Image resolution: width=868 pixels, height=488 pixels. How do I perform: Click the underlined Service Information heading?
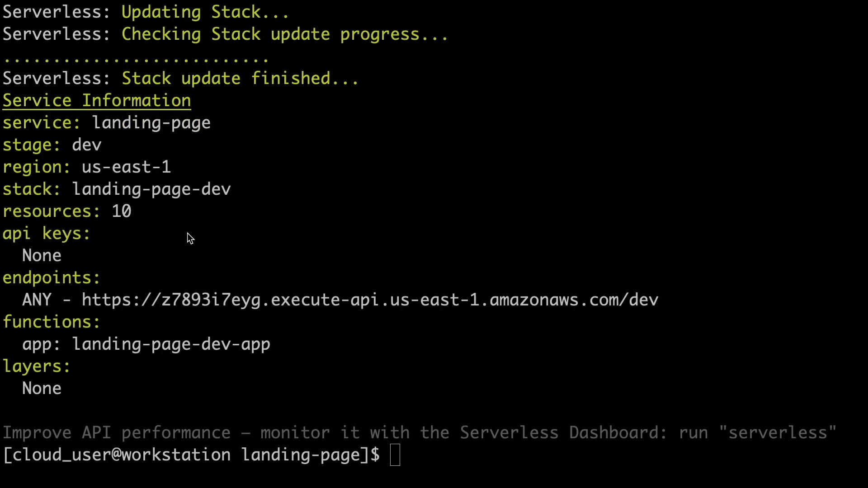click(x=97, y=101)
